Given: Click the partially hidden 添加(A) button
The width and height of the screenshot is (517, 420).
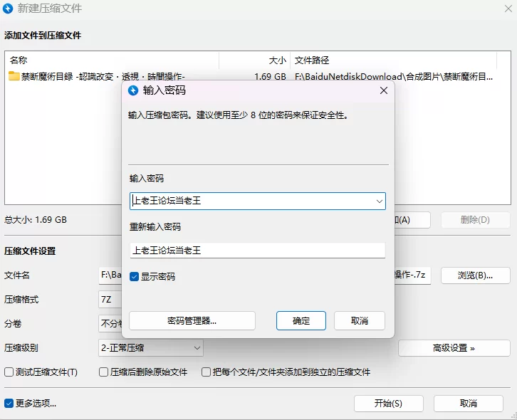Looking at the screenshot, I should point(412,220).
